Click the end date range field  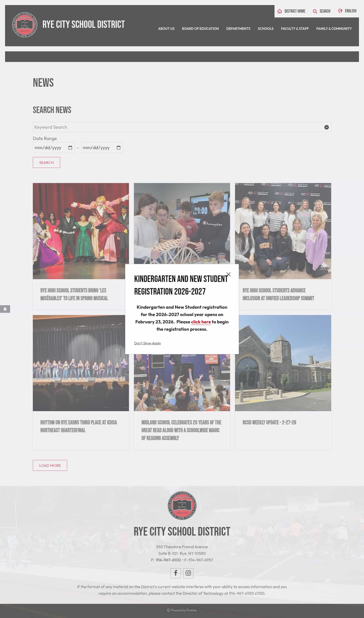point(102,148)
